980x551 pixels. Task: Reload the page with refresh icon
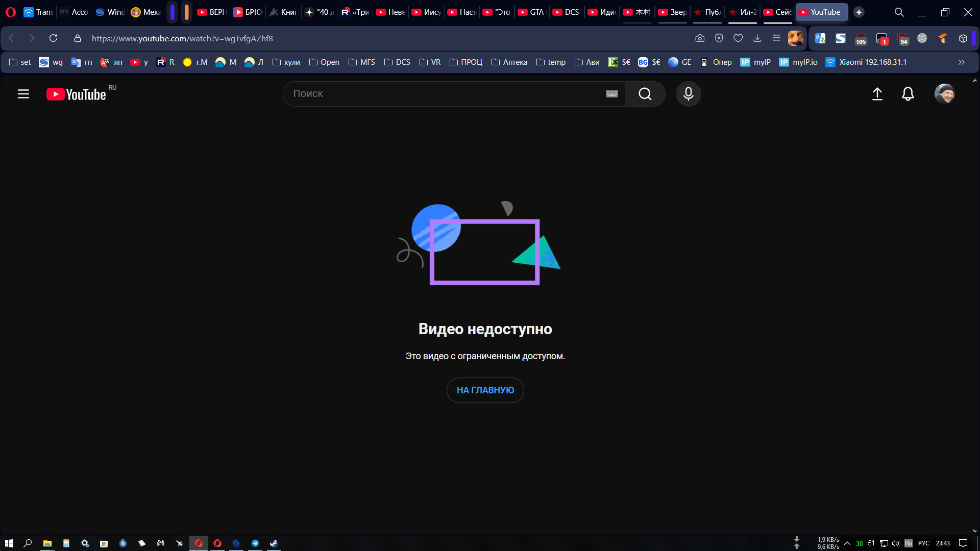pyautogui.click(x=53, y=38)
